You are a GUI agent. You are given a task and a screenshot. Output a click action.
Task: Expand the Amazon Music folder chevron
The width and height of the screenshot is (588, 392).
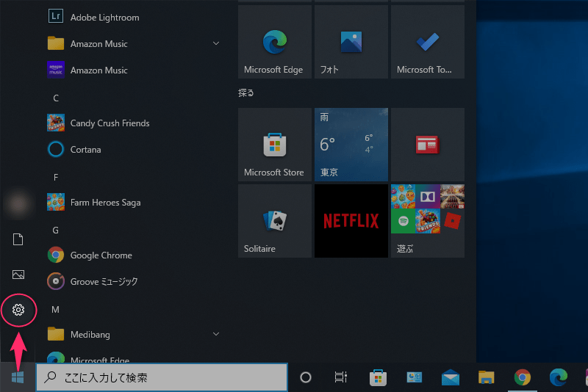(216, 43)
